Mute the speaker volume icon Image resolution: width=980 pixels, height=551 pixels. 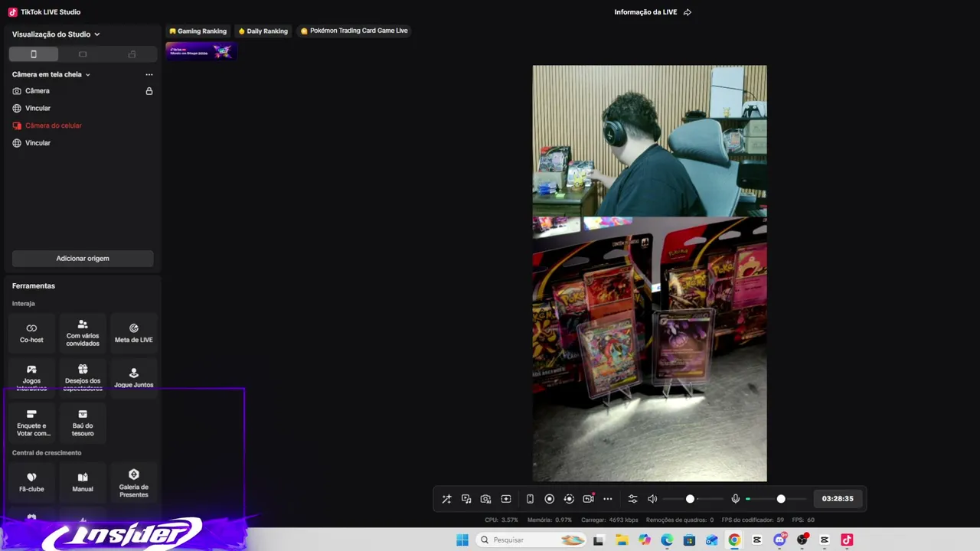pos(652,499)
